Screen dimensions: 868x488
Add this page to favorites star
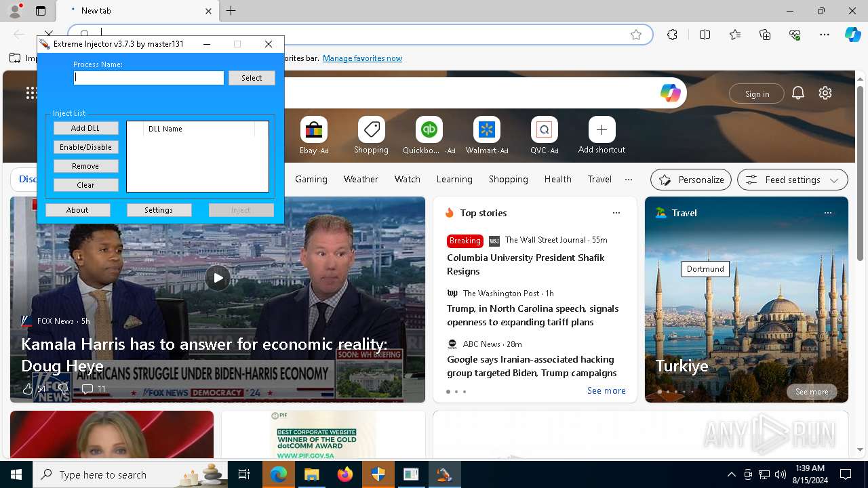(x=636, y=35)
